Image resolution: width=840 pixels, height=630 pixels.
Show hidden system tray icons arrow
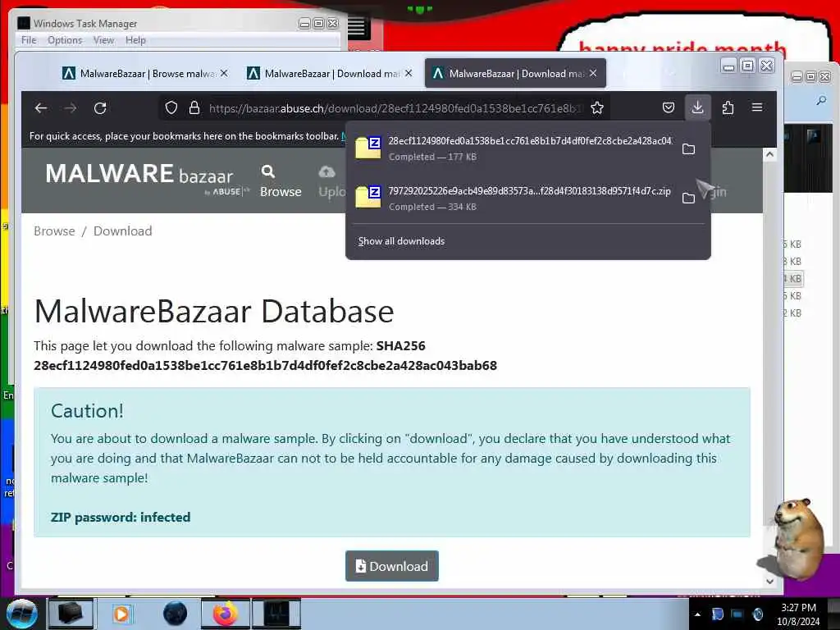(x=697, y=614)
